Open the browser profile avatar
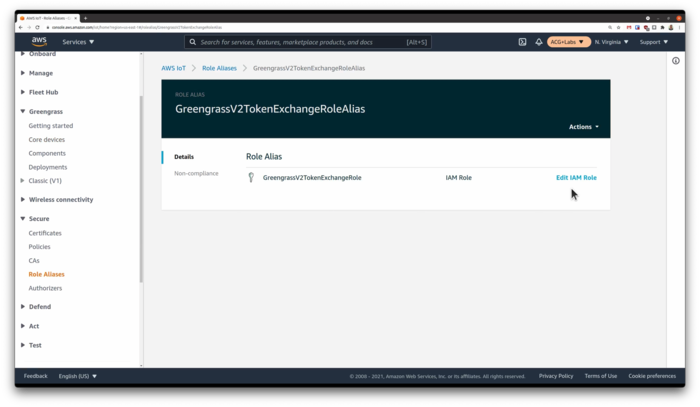The image size is (700, 407). tap(671, 27)
